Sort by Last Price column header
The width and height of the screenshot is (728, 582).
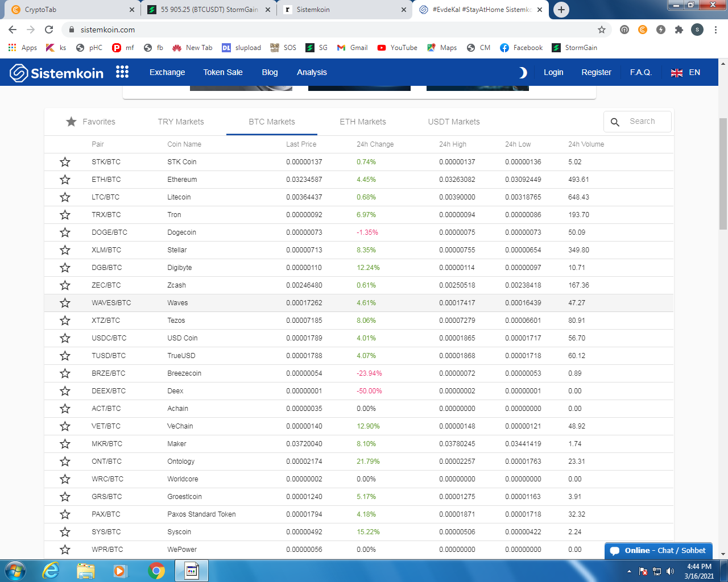pos(301,144)
